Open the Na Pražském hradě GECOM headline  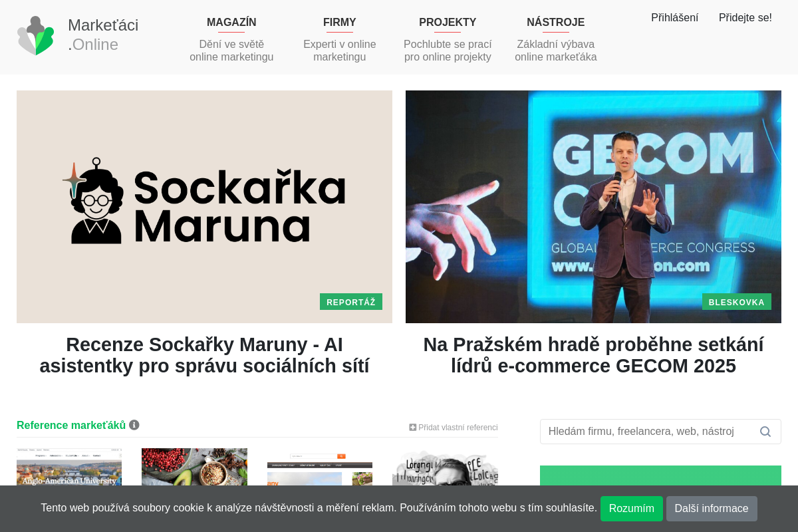(593, 355)
